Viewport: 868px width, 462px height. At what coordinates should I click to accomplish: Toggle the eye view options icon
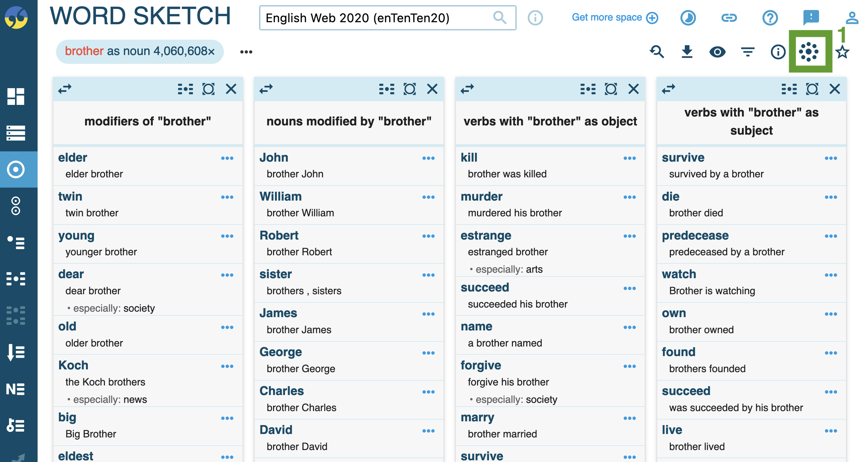pyautogui.click(x=717, y=52)
